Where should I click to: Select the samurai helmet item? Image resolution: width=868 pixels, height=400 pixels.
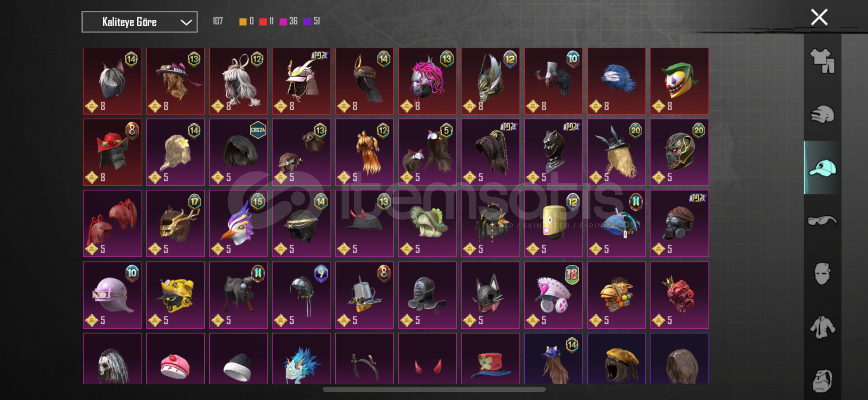tap(301, 81)
